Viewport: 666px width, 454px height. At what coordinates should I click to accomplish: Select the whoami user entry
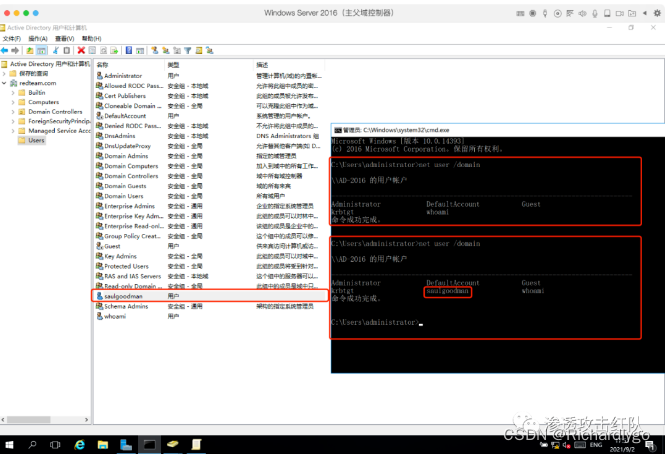click(x=209, y=316)
